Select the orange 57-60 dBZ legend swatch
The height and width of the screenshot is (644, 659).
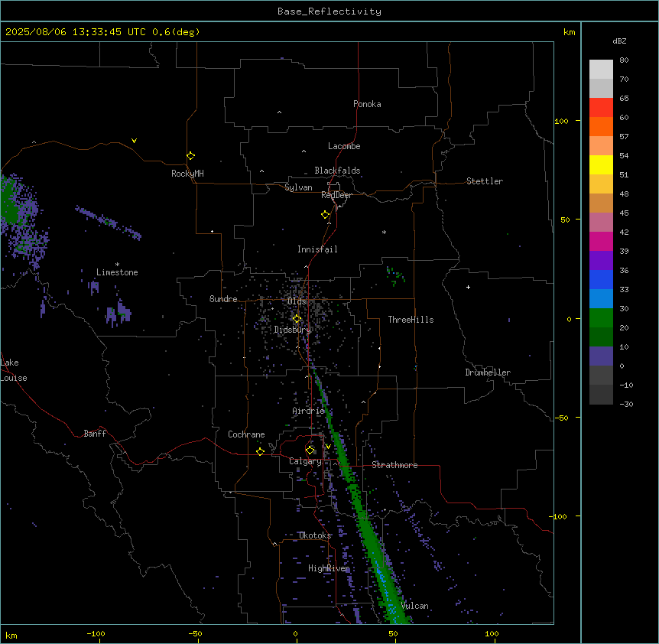pos(601,126)
